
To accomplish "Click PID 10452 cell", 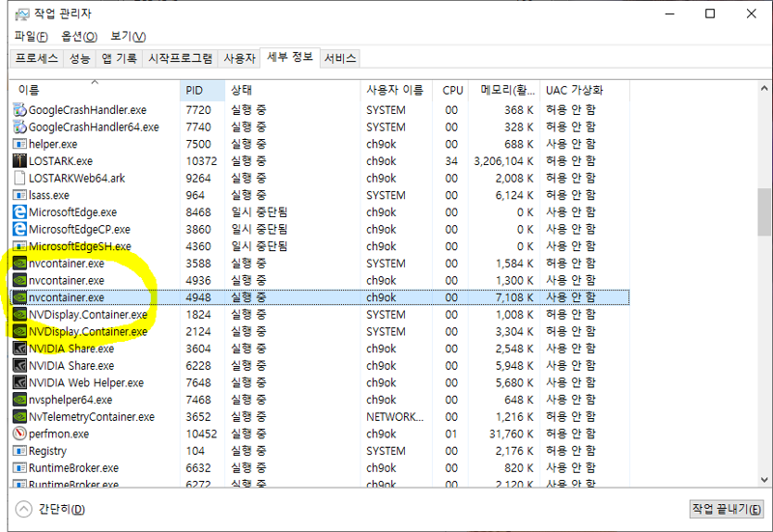I will pyautogui.click(x=201, y=434).
